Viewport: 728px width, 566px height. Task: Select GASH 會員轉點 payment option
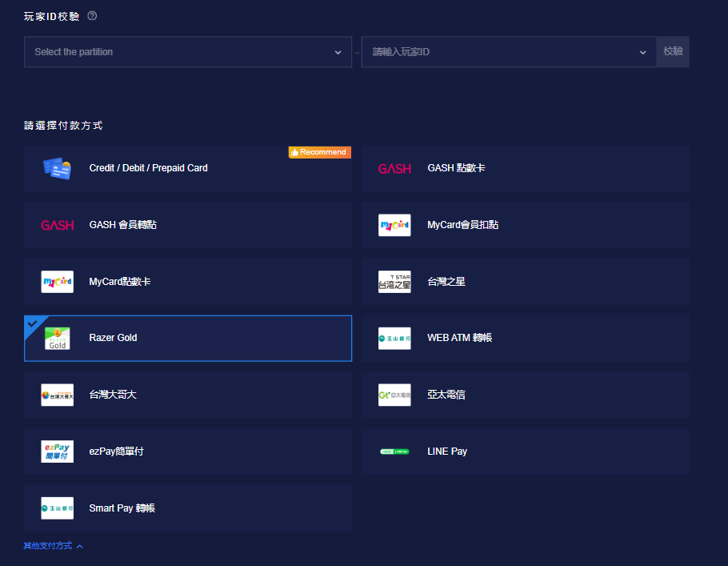tap(188, 225)
